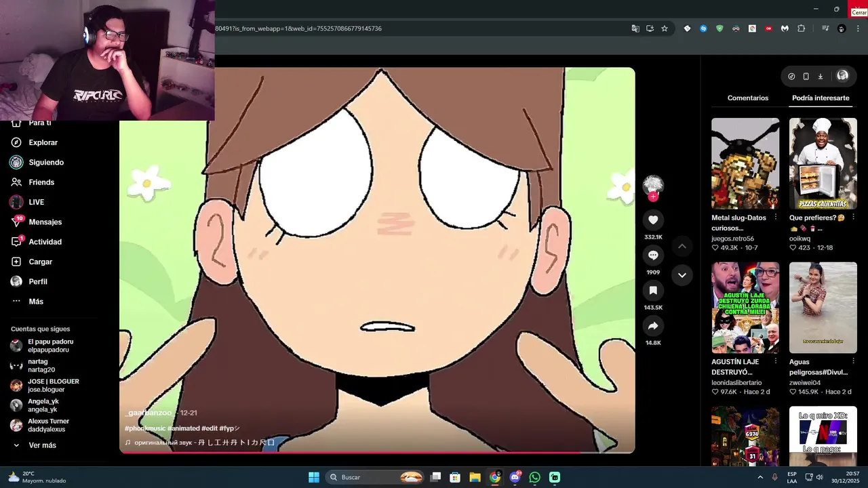Open followed account El papu padoru
This screenshot has width=868, height=488.
(x=50, y=346)
